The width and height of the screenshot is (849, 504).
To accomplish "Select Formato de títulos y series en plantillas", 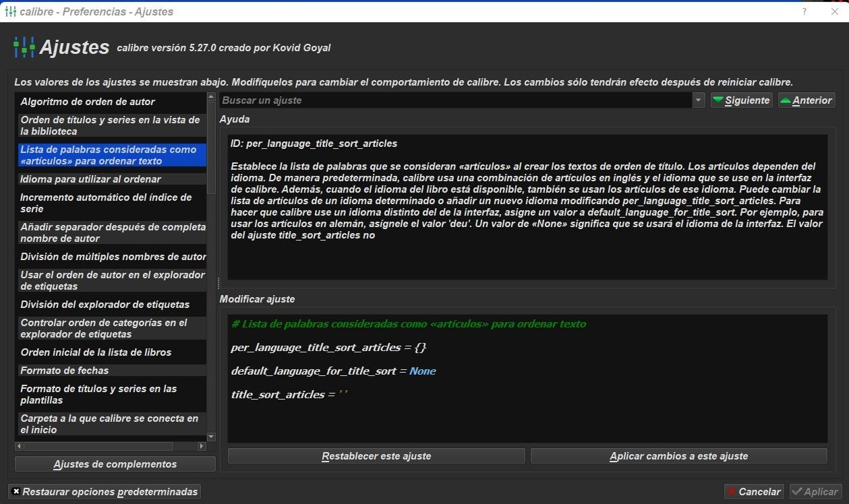I will [112, 394].
